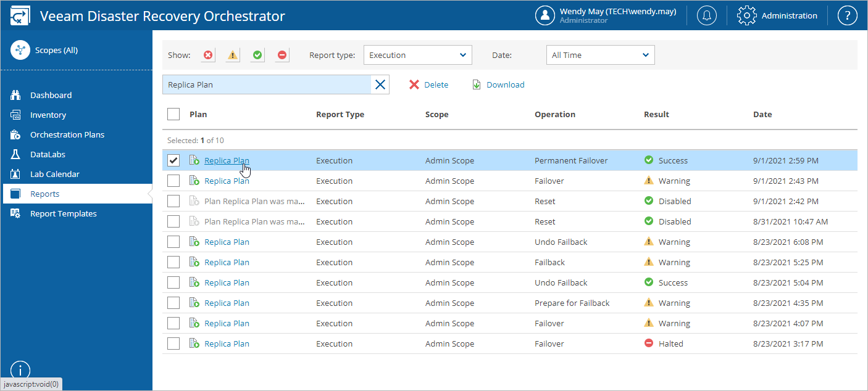The width and height of the screenshot is (868, 391).
Task: Open Orchestration Plans in the sidebar
Action: pyautogui.click(x=67, y=134)
